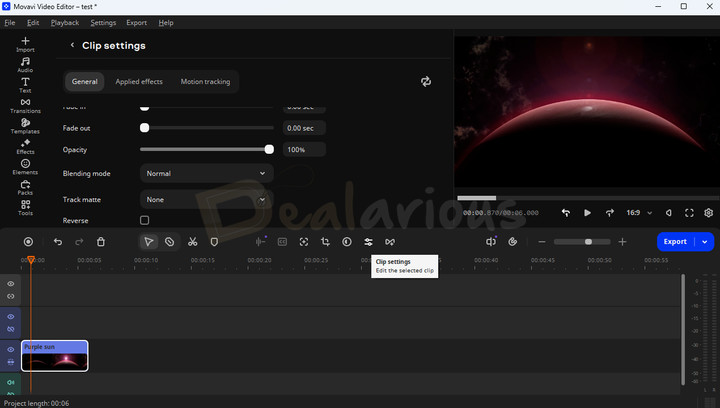Click the audio-sync speaker icon on timeline toolbar
This screenshot has height=408, width=720.
[491, 241]
